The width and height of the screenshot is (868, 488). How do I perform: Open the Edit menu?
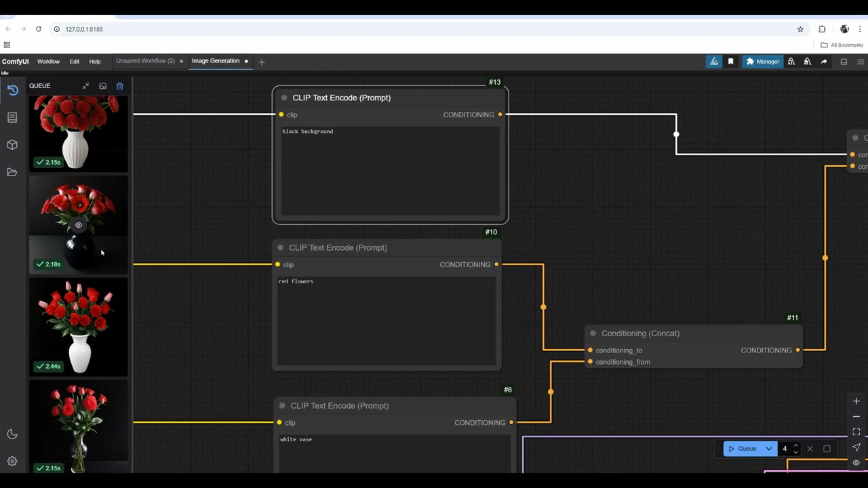pyautogui.click(x=75, y=62)
